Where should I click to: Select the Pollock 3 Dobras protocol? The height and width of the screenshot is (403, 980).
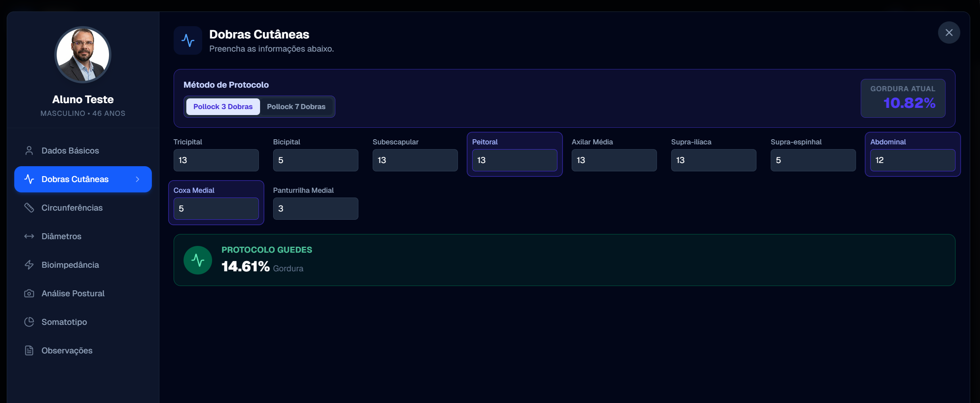(x=223, y=107)
